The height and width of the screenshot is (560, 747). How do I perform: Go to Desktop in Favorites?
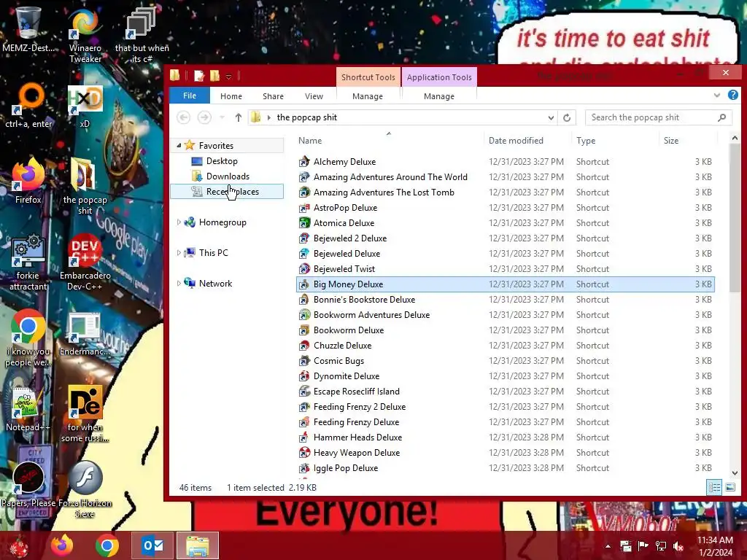222,161
